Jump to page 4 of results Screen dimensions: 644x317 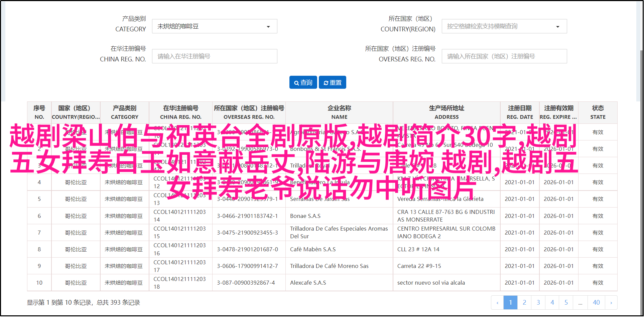click(x=552, y=303)
